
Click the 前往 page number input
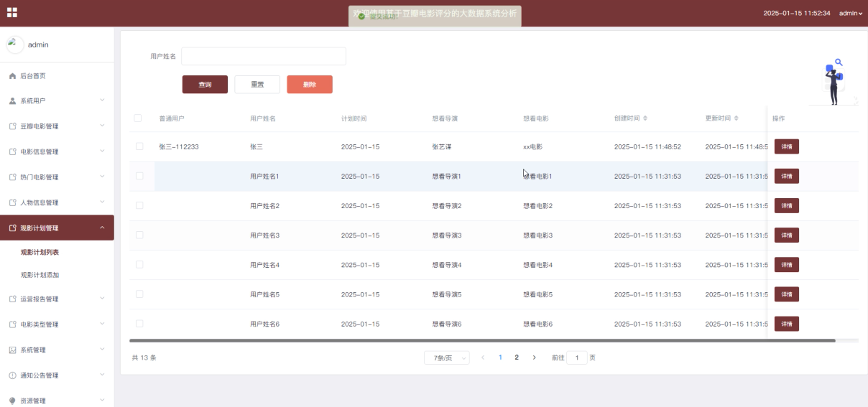pyautogui.click(x=577, y=357)
